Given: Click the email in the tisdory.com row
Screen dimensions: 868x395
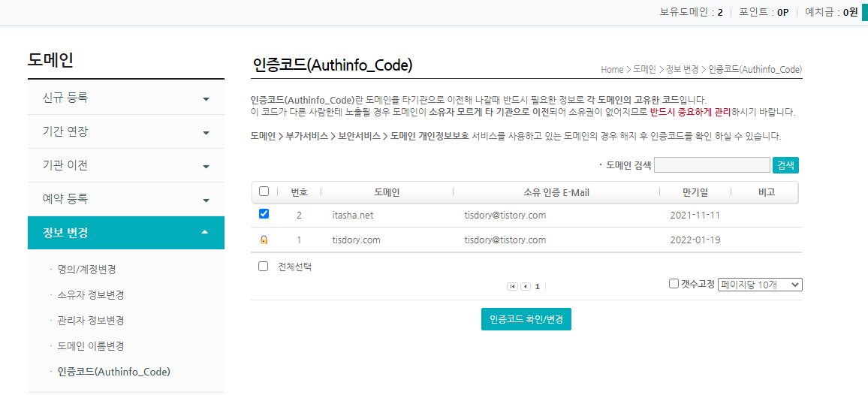Looking at the screenshot, I should click(x=505, y=240).
